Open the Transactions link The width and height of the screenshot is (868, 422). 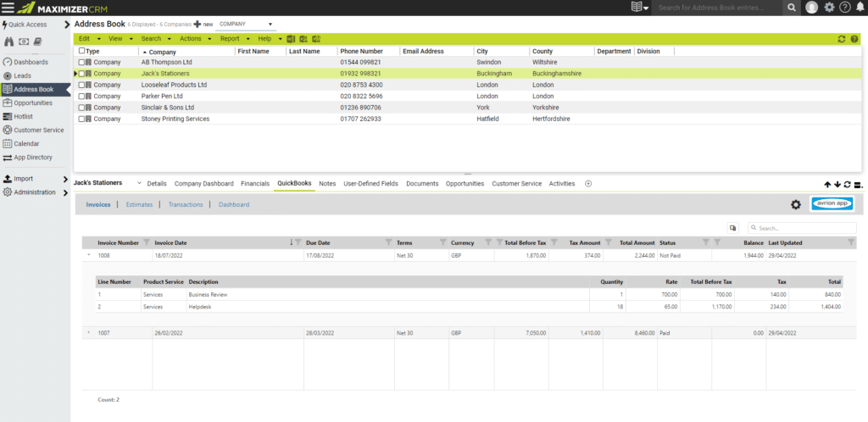pos(186,204)
